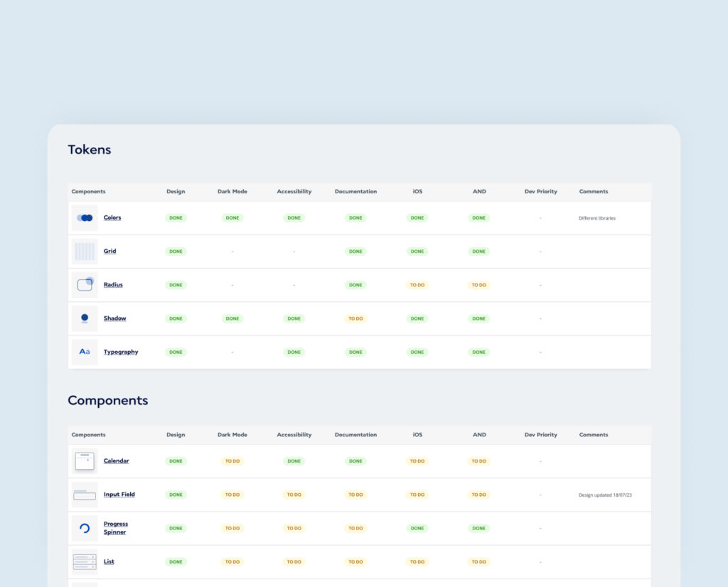Open the Calendar component thumbnail
The width and height of the screenshot is (728, 587).
(x=85, y=461)
